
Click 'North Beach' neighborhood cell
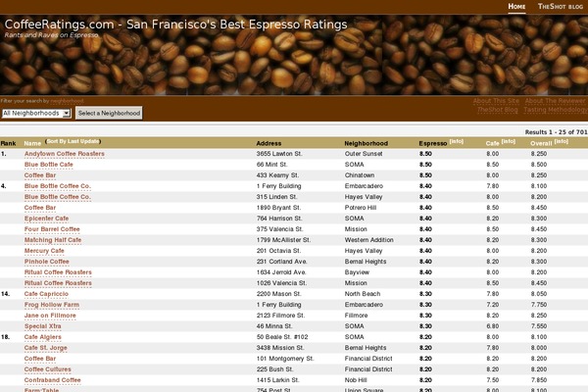[x=363, y=294]
